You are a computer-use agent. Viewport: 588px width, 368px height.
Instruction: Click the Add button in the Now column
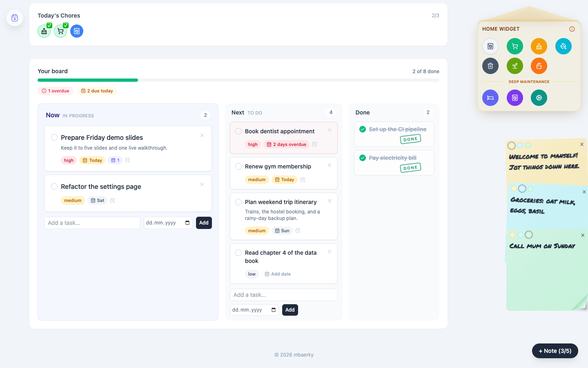204,223
